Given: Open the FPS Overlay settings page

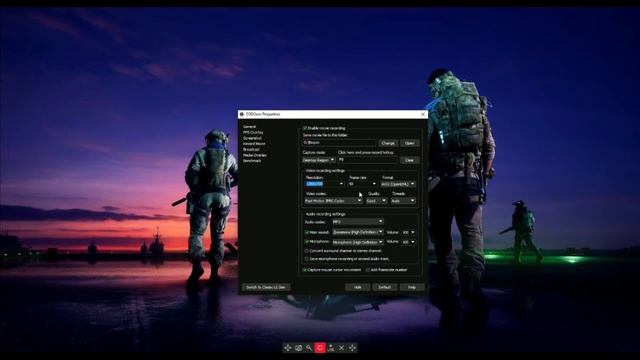Looking at the screenshot, I should click(253, 133).
